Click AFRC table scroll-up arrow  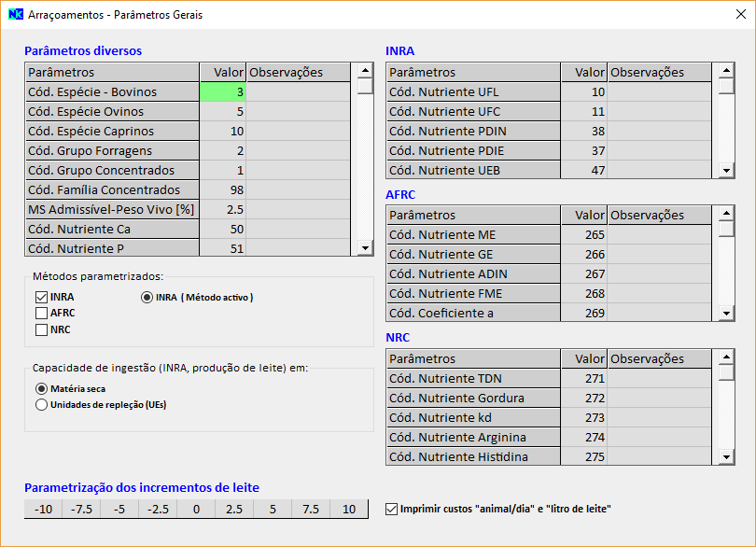(726, 214)
